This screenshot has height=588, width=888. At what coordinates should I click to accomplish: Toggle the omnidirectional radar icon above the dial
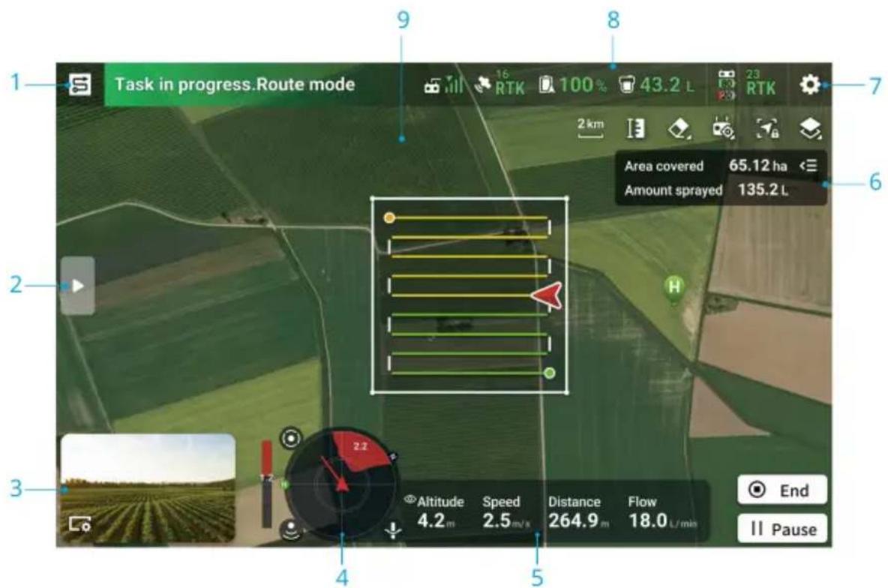[x=291, y=438]
